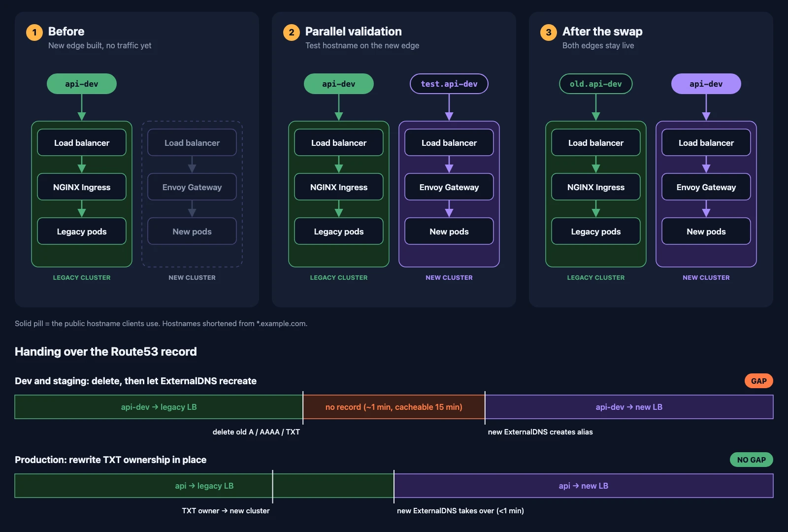788x532 pixels.
Task: Click the "After the swap" panel title
Action: (602, 32)
